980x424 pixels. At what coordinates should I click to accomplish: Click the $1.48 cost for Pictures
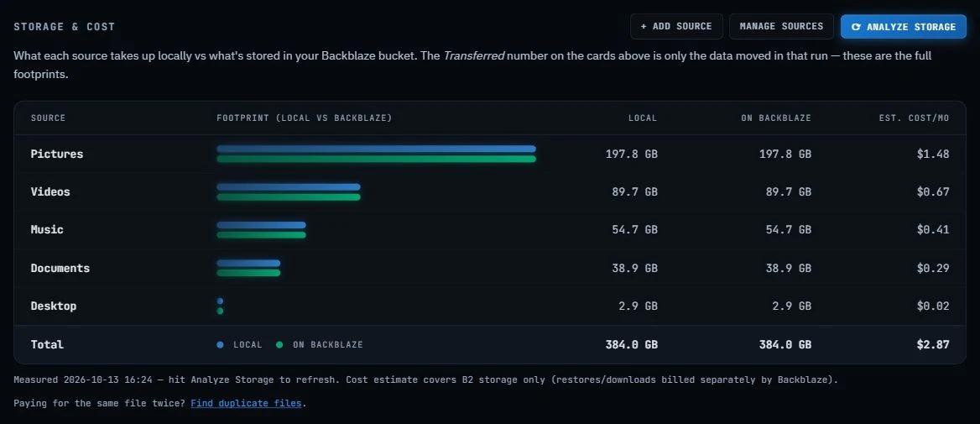pos(933,154)
